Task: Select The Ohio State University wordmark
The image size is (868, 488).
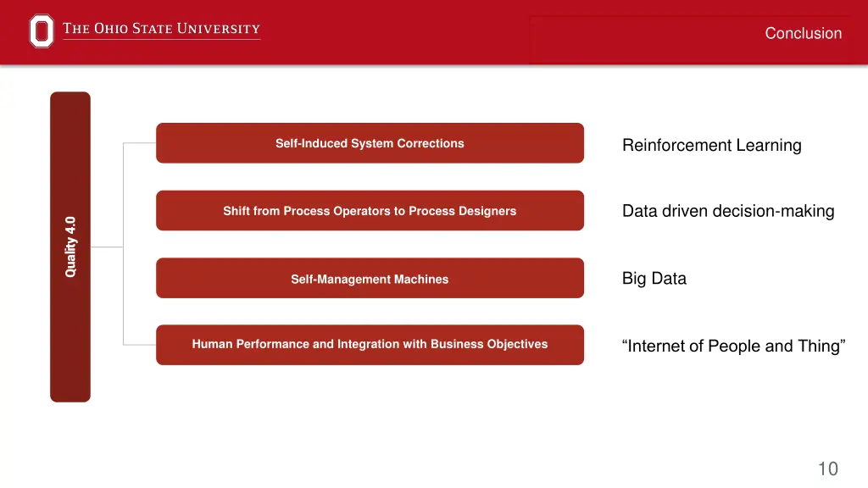Action: pos(161,29)
